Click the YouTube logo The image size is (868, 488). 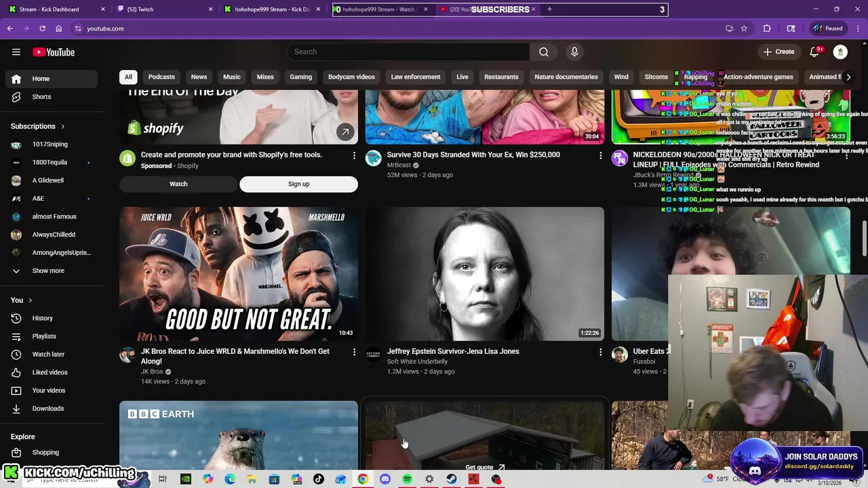tap(54, 52)
